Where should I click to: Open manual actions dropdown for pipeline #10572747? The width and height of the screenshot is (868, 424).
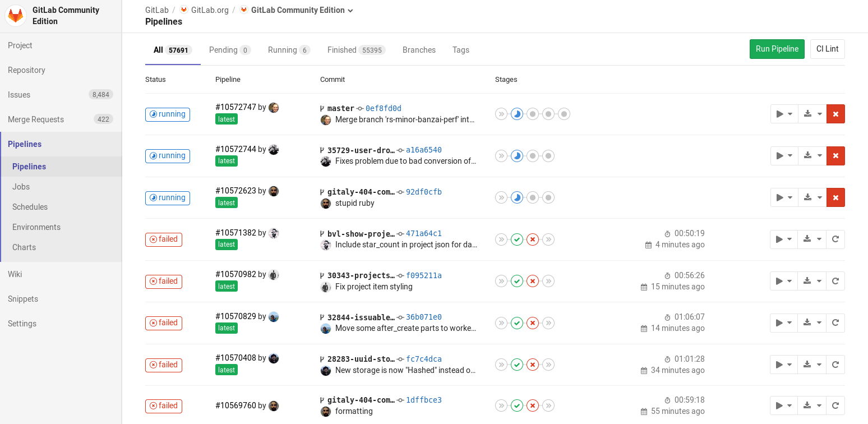pyautogui.click(x=784, y=114)
